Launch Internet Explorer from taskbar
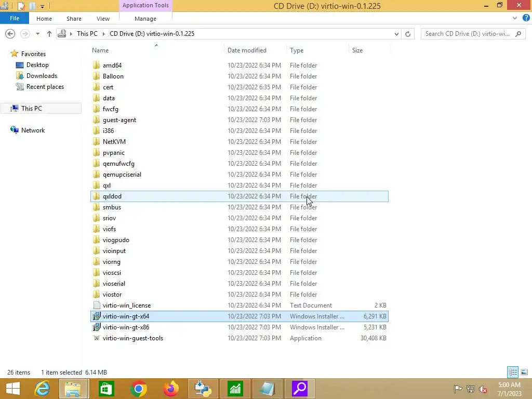 click(x=42, y=389)
